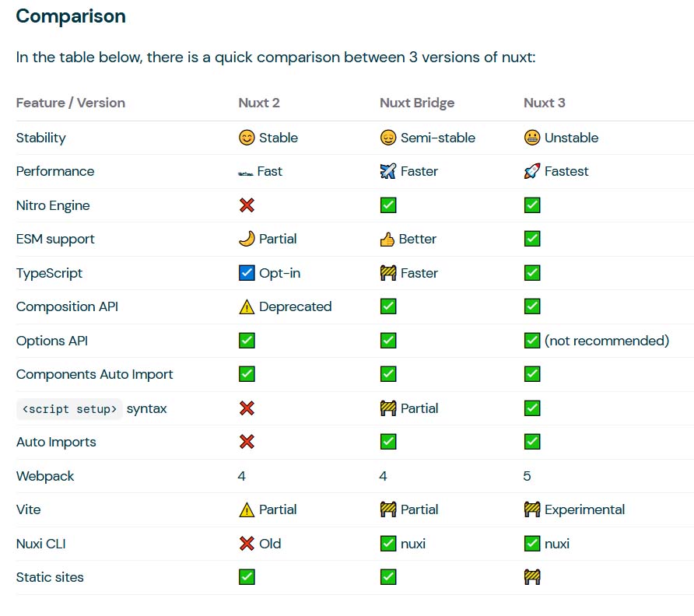Click the red cross beside Old

[x=247, y=544]
